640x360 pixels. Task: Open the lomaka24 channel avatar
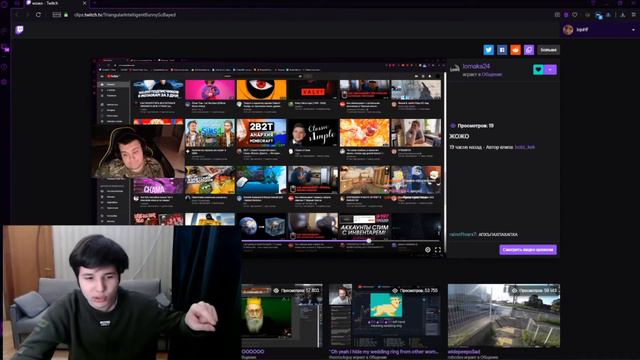[x=455, y=69]
